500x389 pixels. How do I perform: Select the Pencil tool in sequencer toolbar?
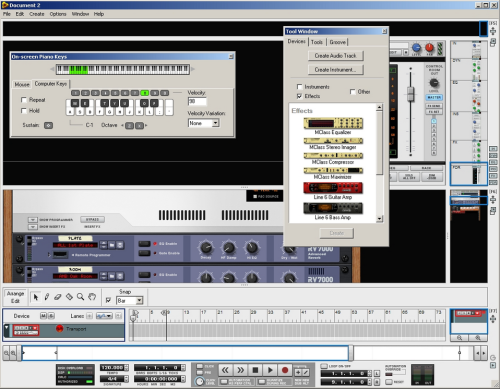coord(47,297)
